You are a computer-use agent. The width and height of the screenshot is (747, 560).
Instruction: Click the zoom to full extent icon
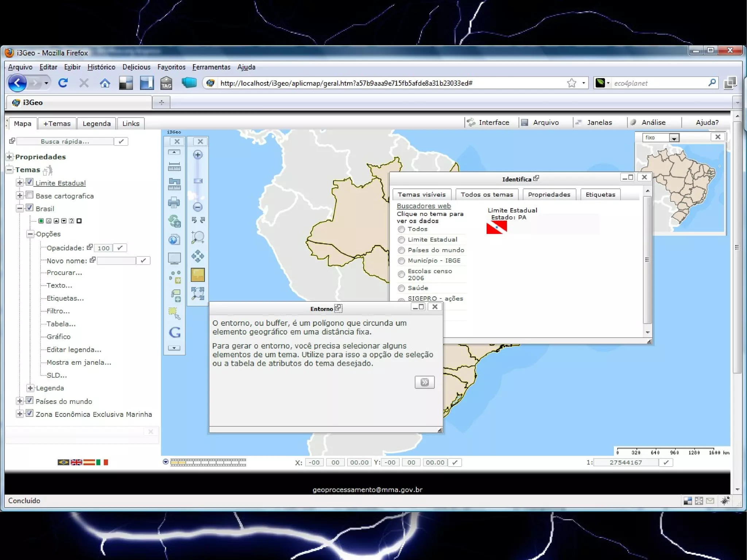(198, 294)
